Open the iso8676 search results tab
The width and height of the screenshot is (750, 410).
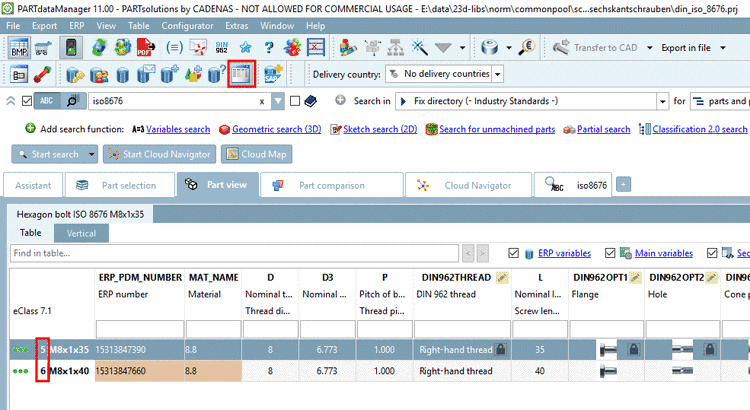pyautogui.click(x=575, y=185)
